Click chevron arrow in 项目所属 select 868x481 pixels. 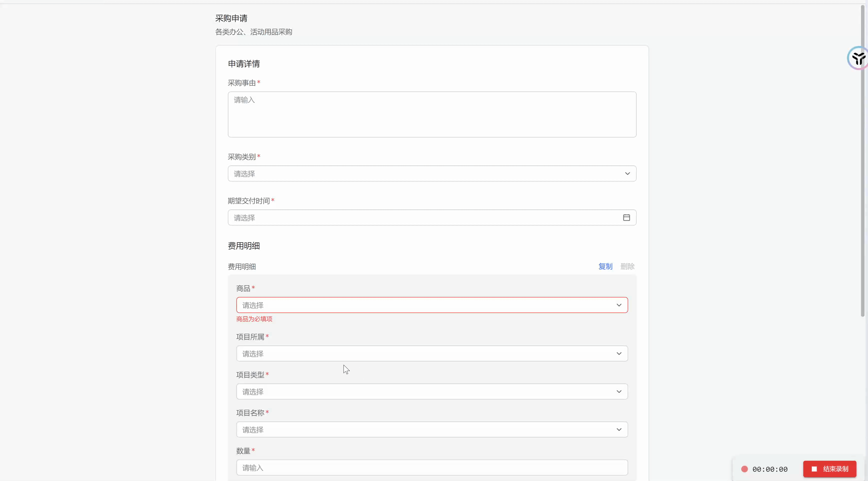(619, 353)
